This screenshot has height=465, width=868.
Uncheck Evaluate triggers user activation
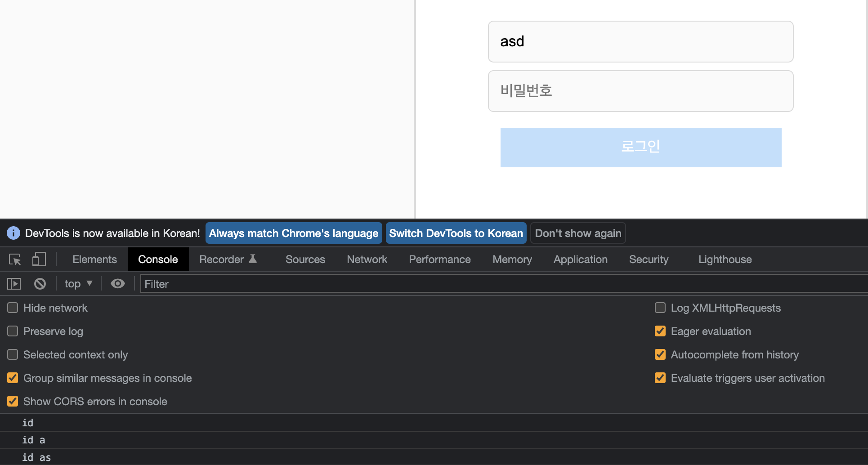tap(660, 378)
